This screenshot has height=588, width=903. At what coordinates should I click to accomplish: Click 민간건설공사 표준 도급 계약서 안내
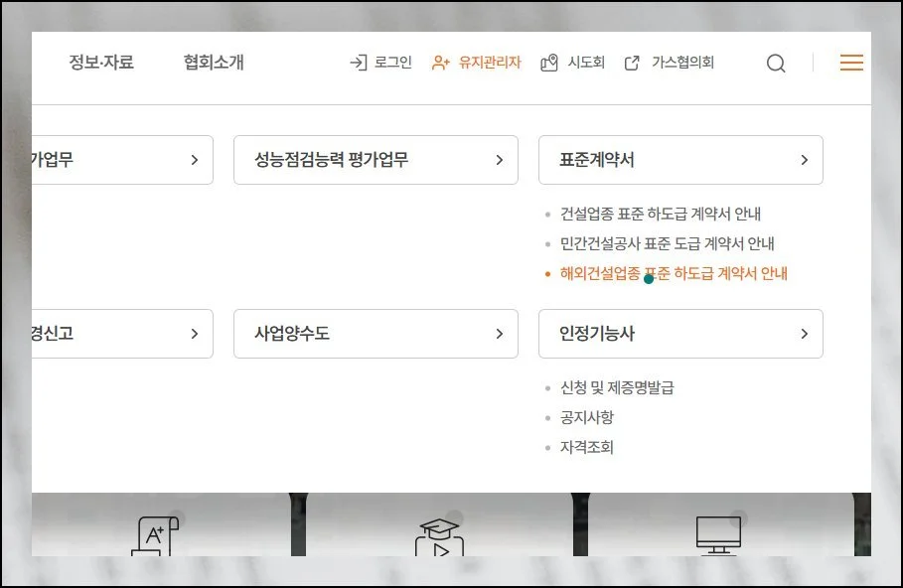click(x=668, y=242)
